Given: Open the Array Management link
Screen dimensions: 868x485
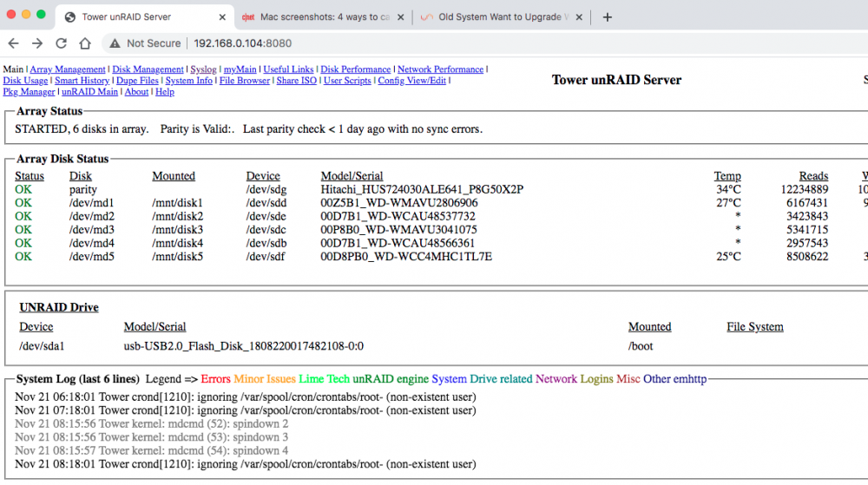Looking at the screenshot, I should [68, 69].
